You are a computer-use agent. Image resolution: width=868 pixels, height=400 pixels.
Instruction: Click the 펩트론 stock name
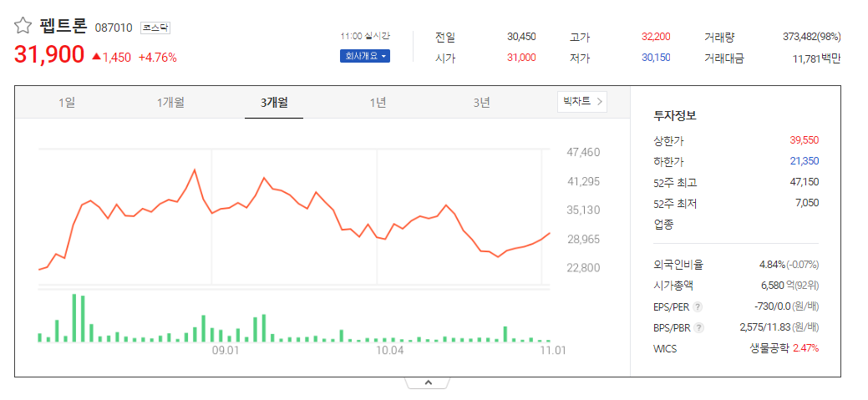(63, 25)
